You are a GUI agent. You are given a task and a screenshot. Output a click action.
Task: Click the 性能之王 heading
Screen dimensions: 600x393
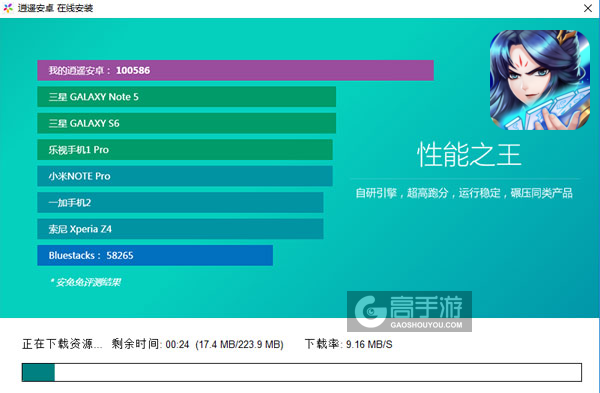point(469,155)
